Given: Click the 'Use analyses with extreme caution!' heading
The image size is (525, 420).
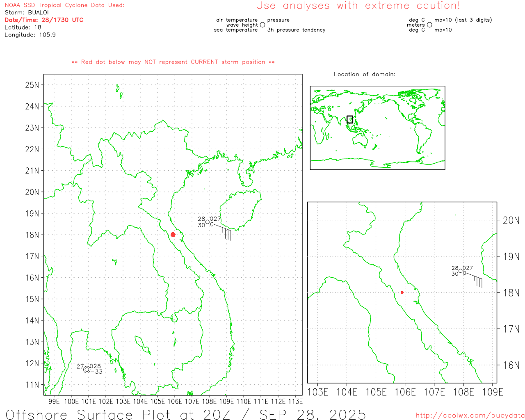Looking at the screenshot, I should 358,6.
